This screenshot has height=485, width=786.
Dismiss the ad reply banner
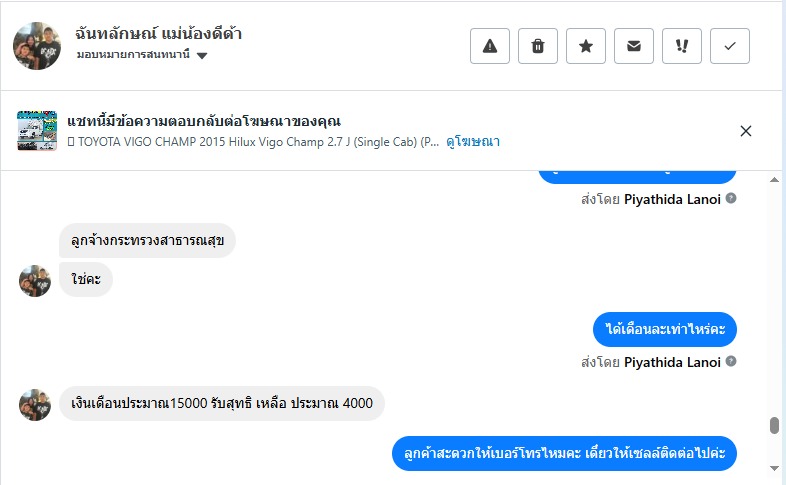coord(745,131)
